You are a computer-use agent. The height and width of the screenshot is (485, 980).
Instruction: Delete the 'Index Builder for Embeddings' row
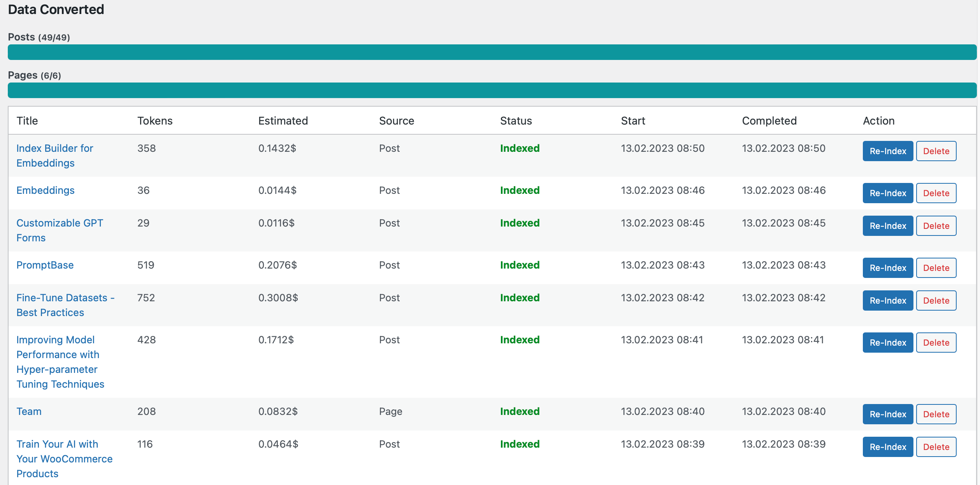pyautogui.click(x=936, y=151)
